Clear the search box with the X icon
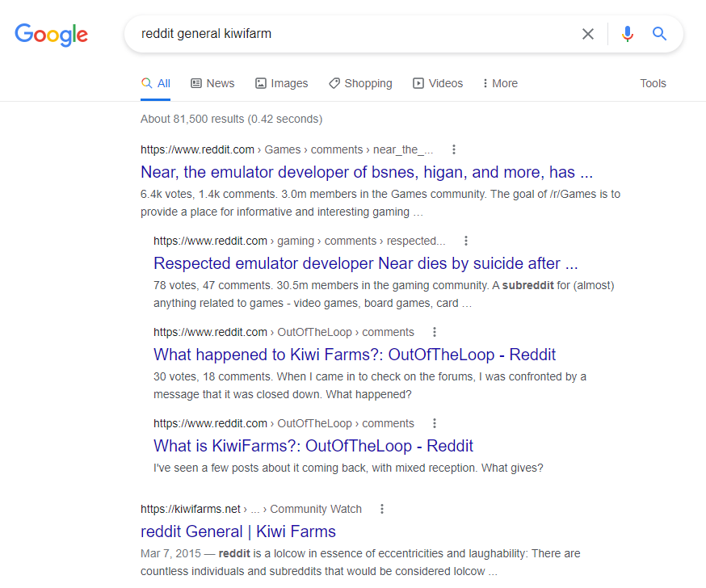706x588 pixels. [587, 34]
